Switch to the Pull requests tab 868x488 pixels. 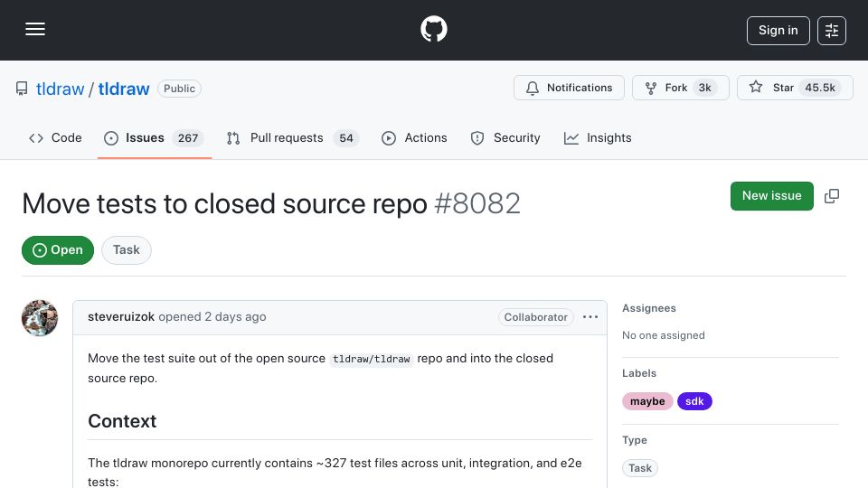[x=293, y=137]
